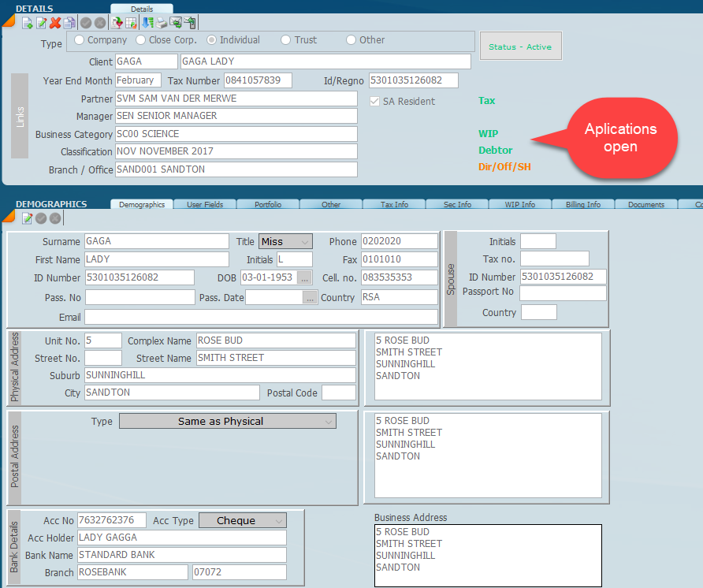Click the printer icon in Details toolbar

[x=162, y=23]
